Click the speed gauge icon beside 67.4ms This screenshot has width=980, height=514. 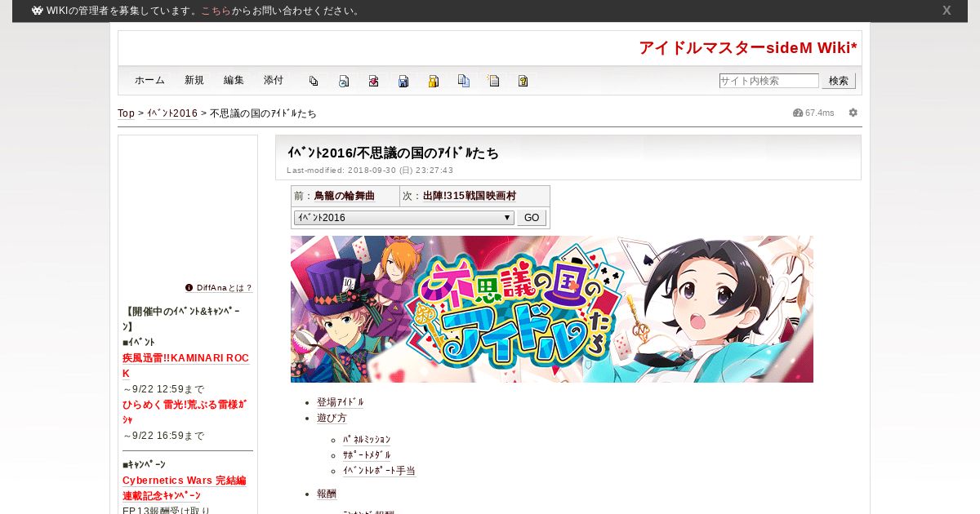pos(798,113)
